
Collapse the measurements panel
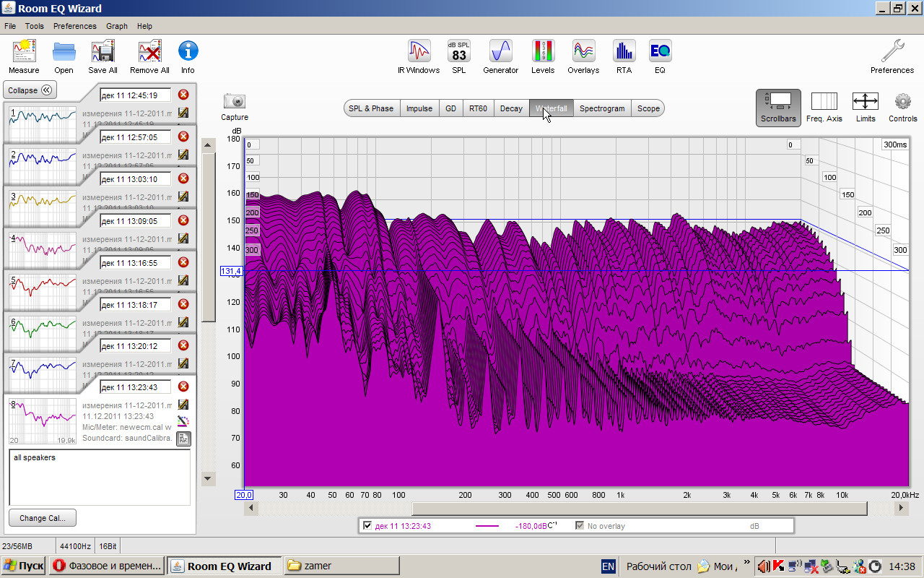(30, 90)
